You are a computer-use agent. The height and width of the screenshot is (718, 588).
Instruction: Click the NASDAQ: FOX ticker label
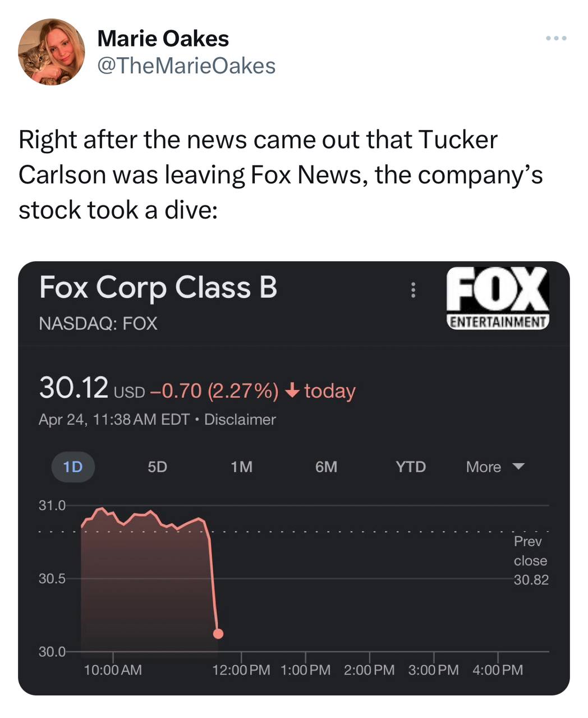[x=98, y=324]
